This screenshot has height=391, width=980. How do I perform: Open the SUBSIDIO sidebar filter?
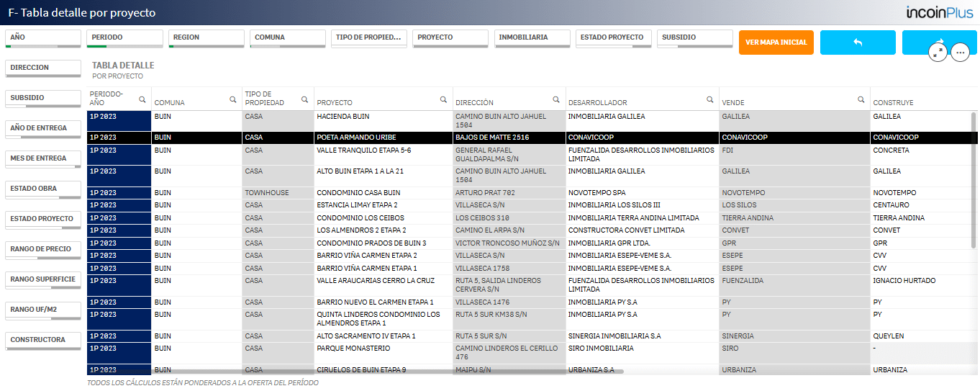43,99
